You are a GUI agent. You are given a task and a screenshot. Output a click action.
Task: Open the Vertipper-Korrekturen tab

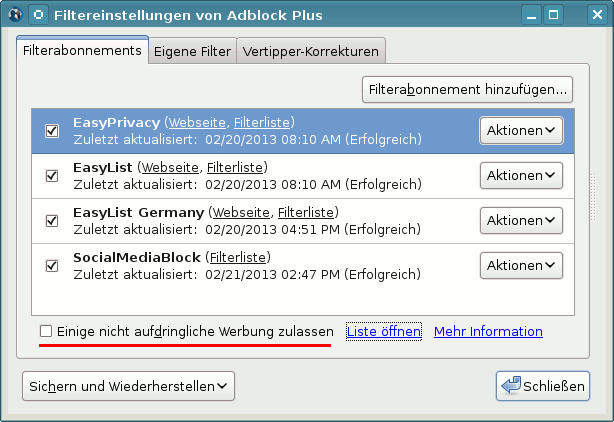pyautogui.click(x=311, y=51)
